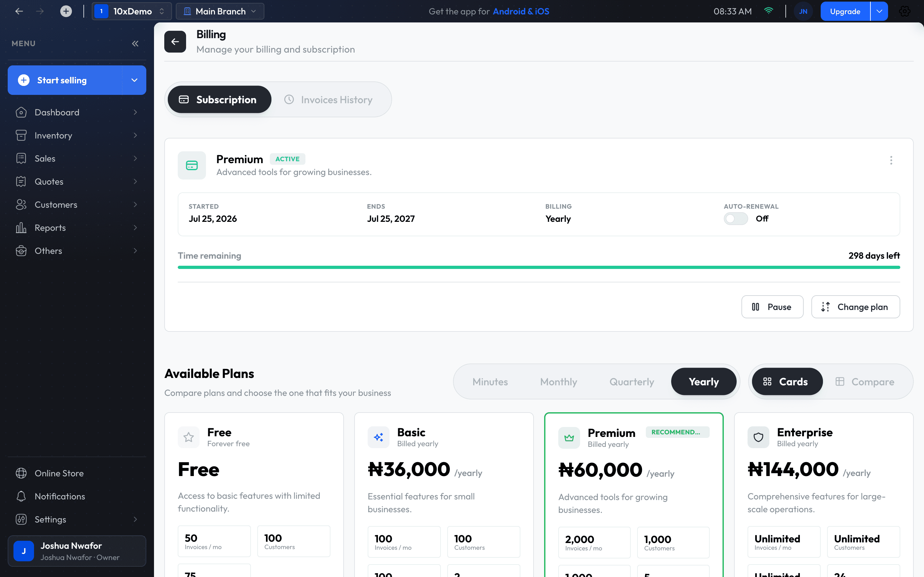
Task: Expand the Upgrade button dropdown arrow
Action: point(879,12)
